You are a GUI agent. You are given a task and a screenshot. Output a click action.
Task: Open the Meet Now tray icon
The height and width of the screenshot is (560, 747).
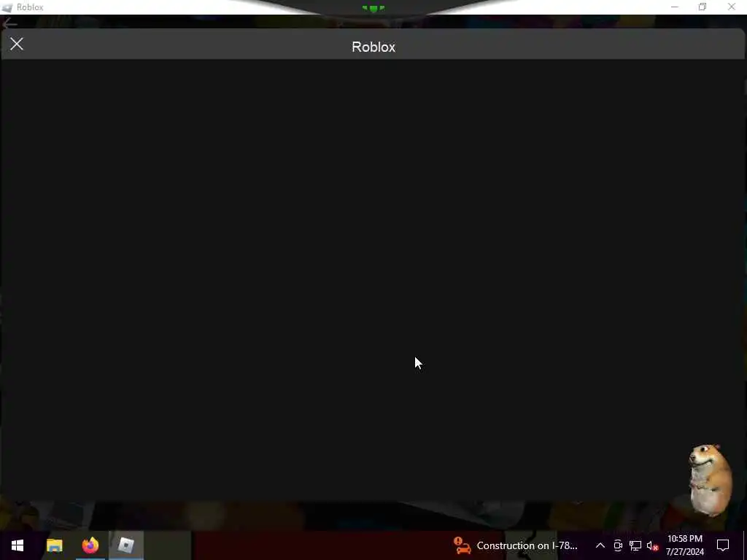[618, 545]
